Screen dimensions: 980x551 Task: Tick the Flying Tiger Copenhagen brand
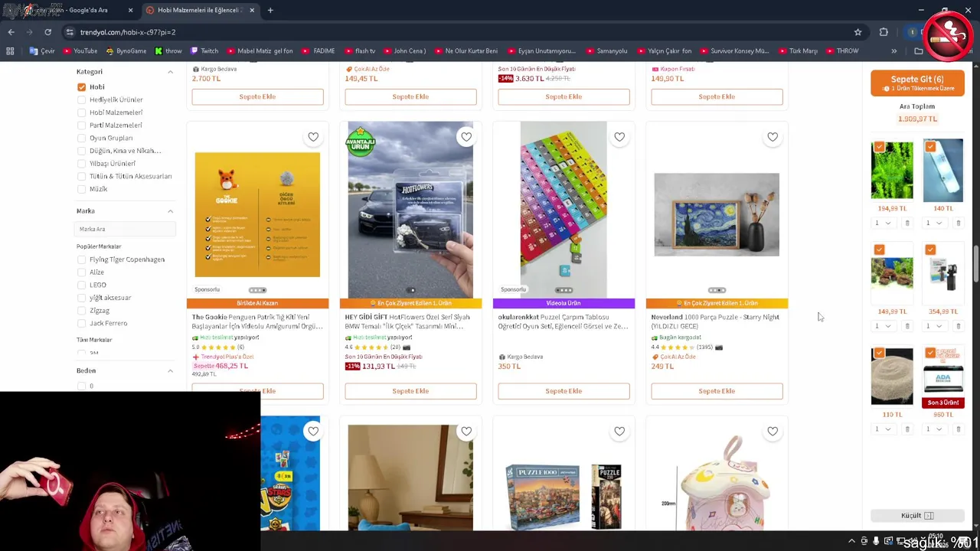81,259
